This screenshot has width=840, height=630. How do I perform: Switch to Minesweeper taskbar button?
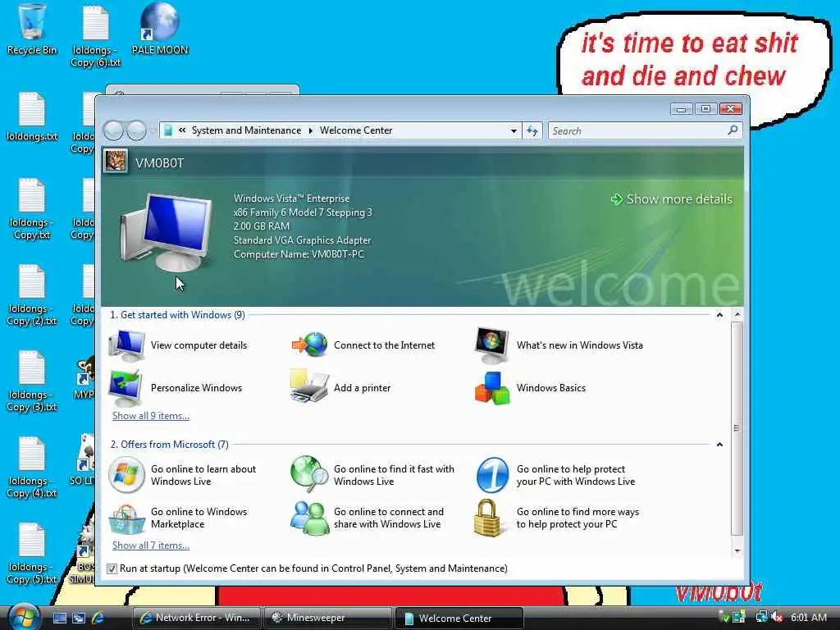[x=328, y=618]
